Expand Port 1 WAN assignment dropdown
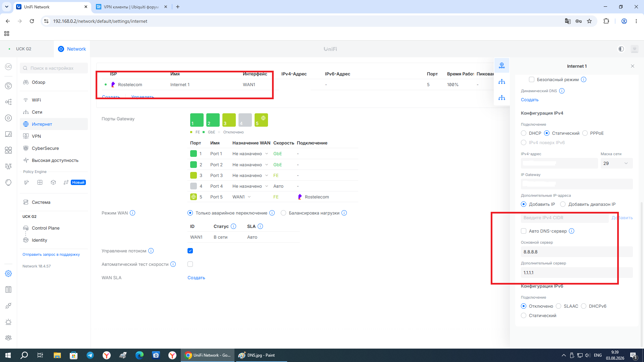The width and height of the screenshot is (644, 362). click(250, 154)
